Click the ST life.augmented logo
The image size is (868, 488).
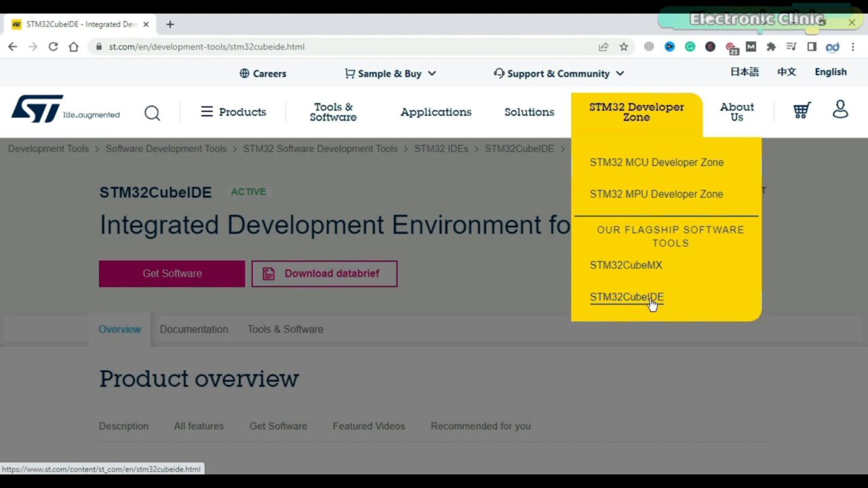65,109
